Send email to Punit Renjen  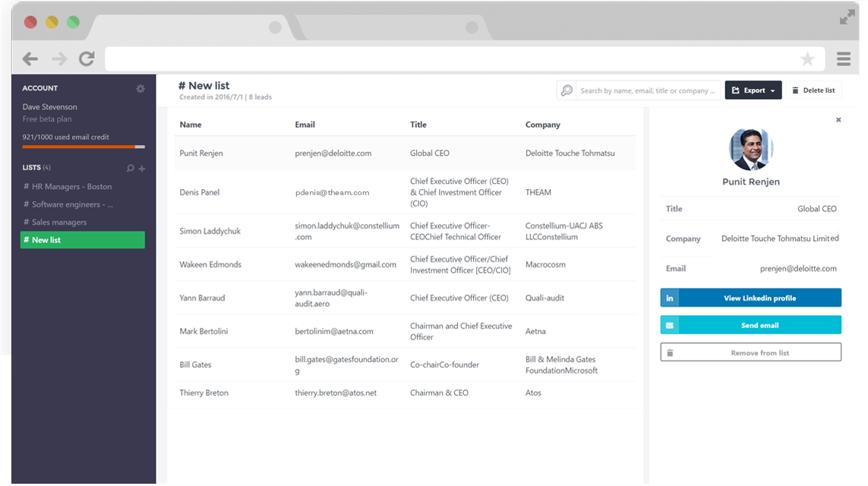click(750, 325)
